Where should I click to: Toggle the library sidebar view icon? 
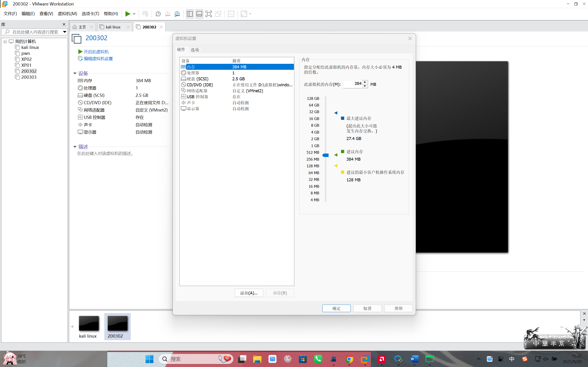coord(190,14)
